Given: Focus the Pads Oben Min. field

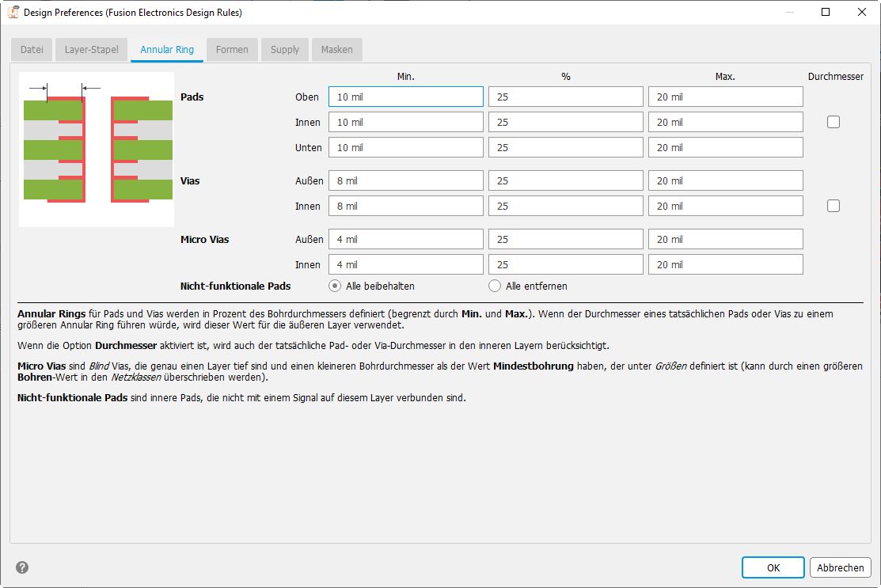Looking at the screenshot, I should pyautogui.click(x=405, y=97).
